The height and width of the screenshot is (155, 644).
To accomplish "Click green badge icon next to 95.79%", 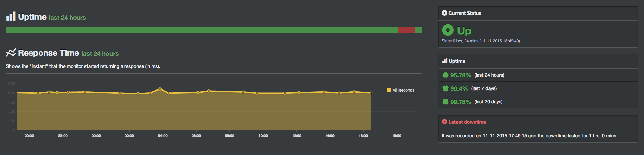I will coord(445,75).
